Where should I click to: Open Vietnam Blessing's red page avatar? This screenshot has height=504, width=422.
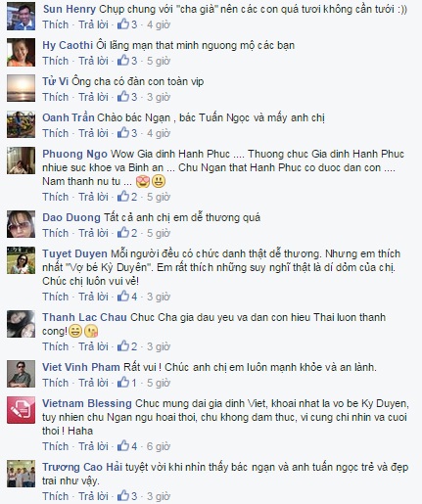[x=21, y=410]
